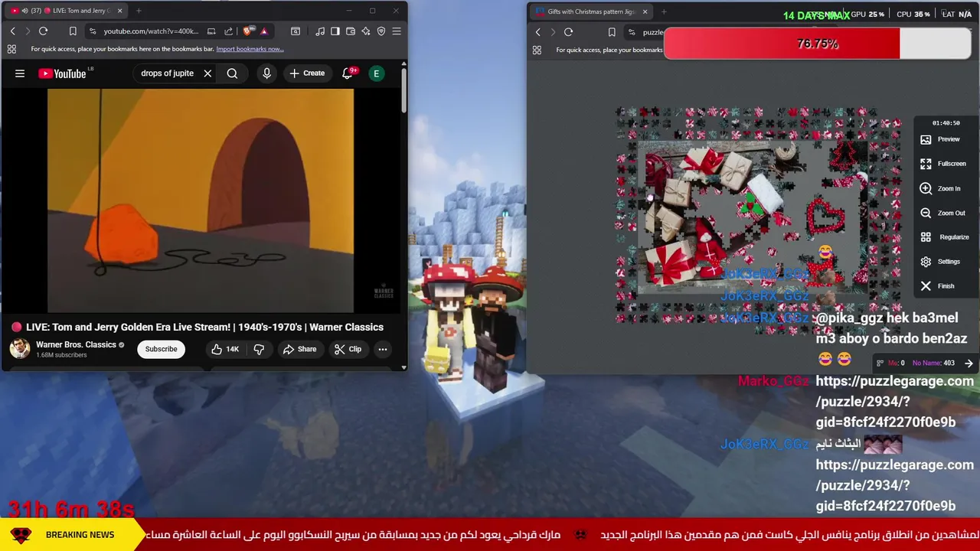This screenshot has height=551, width=980.
Task: Open Brave Rewards triangle icon
Action: pos(263,31)
